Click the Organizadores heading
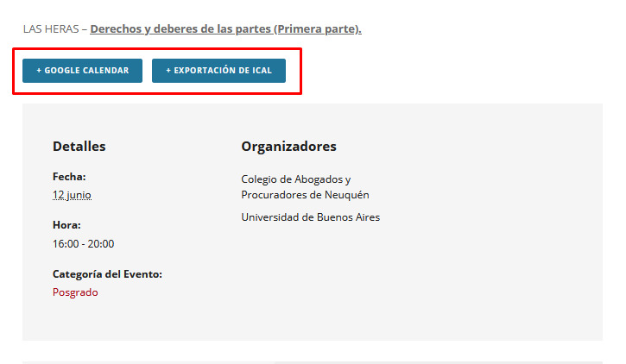The height and width of the screenshot is (364, 626). pyautogui.click(x=288, y=147)
